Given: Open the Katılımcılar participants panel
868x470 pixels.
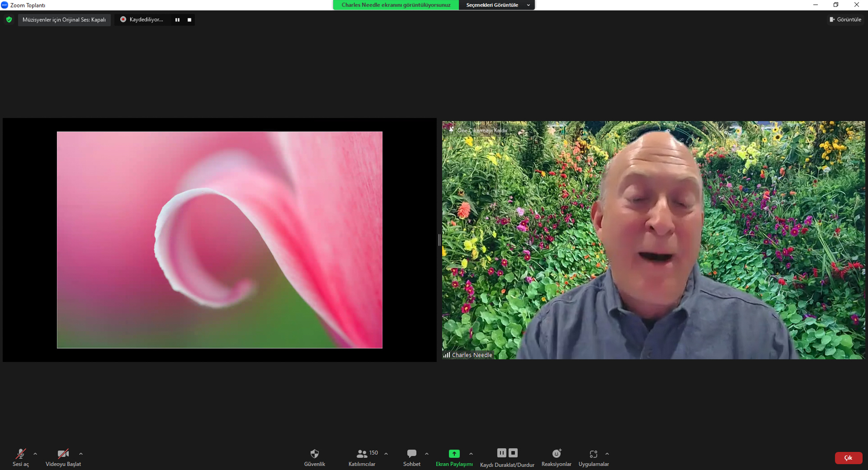Looking at the screenshot, I should [x=362, y=457].
